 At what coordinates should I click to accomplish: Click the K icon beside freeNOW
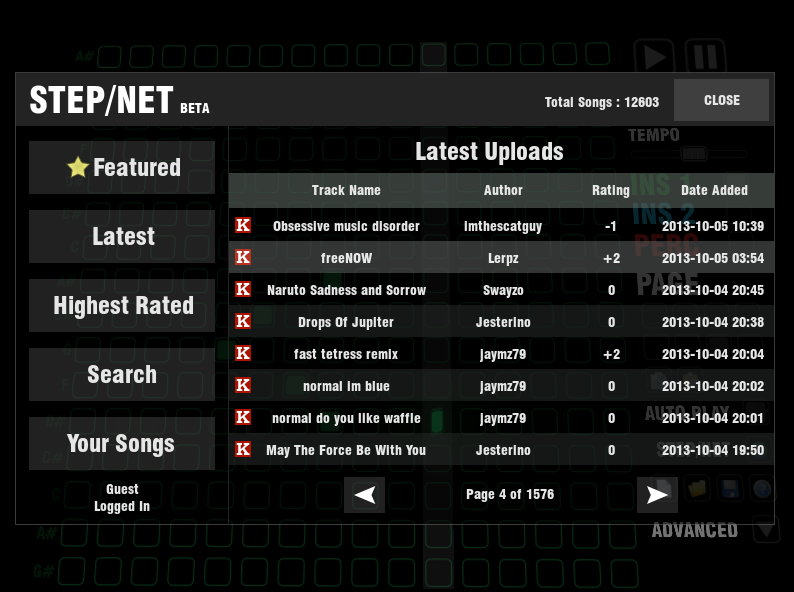pos(243,257)
